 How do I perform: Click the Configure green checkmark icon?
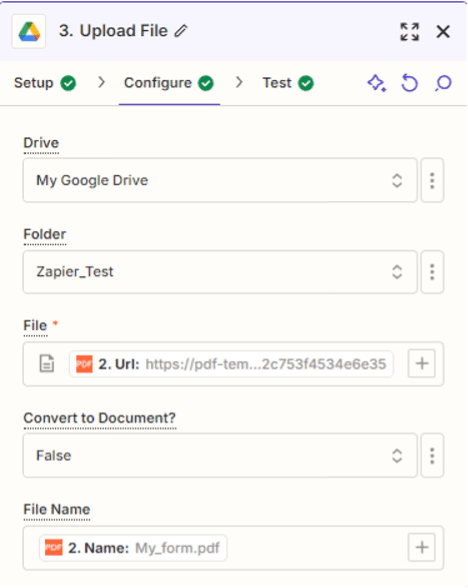click(x=206, y=83)
